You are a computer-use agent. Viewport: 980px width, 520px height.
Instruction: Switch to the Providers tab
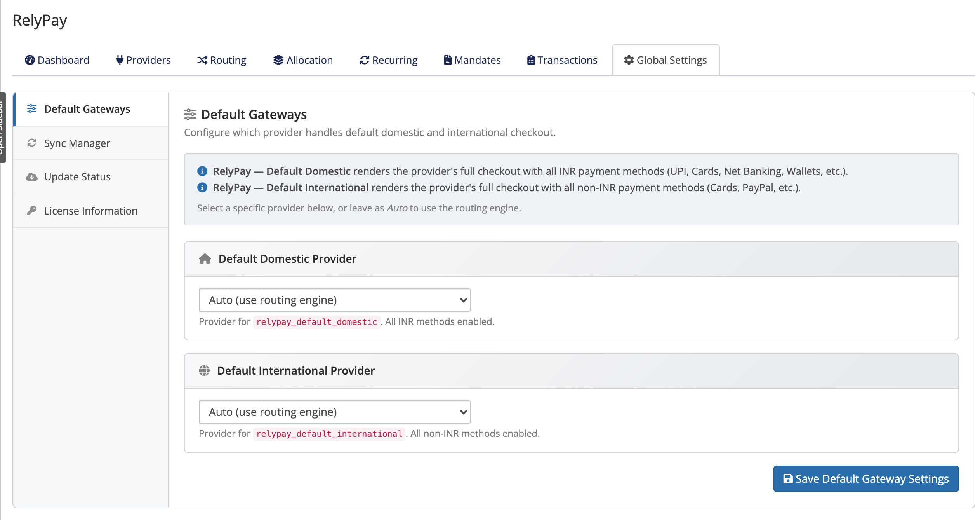point(143,60)
